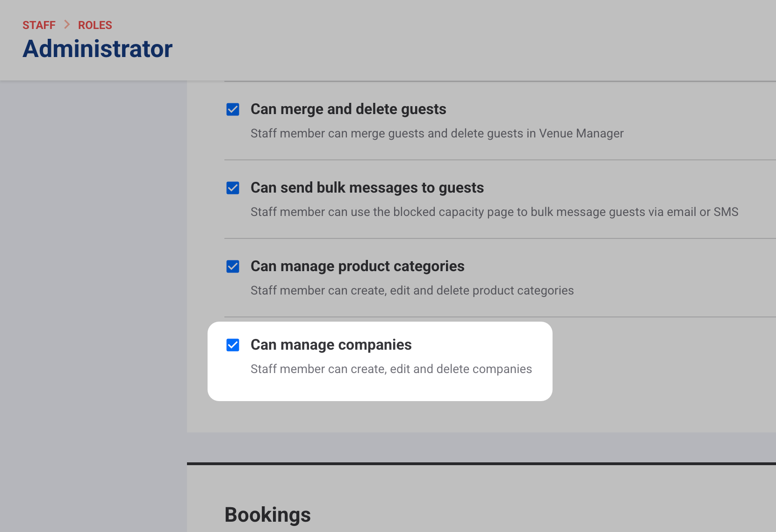Uncheck the merge and delete guests checkbox
The height and width of the screenshot is (532, 776).
point(233,109)
